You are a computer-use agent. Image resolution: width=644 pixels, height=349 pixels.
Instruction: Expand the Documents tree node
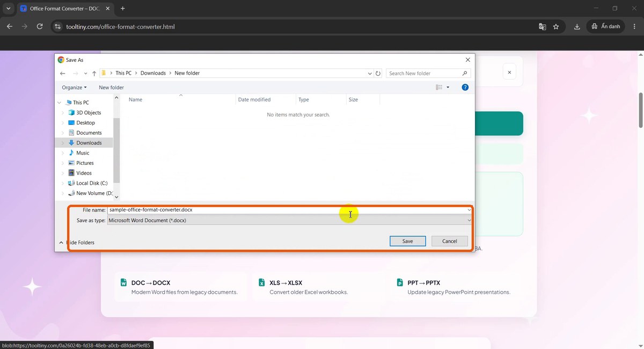pyautogui.click(x=63, y=133)
